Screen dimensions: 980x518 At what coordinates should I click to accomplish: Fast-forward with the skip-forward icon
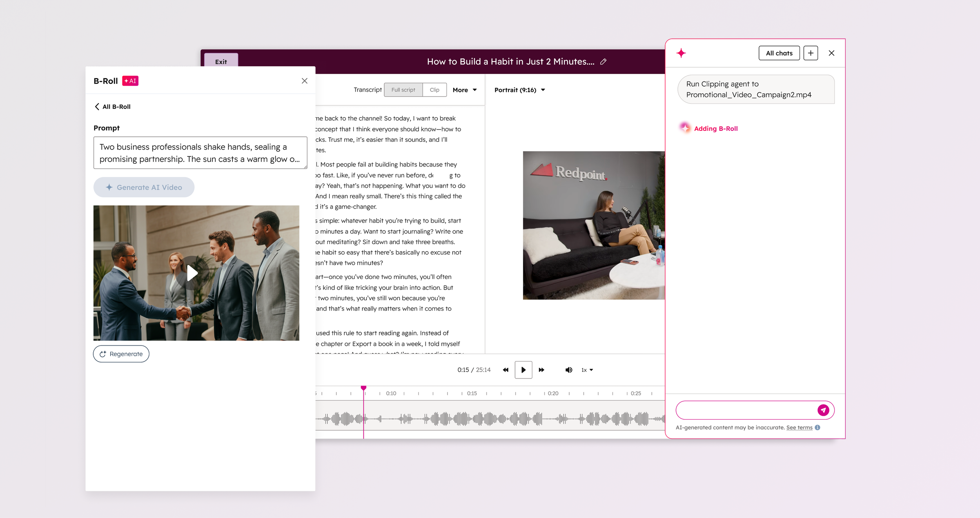(x=541, y=370)
